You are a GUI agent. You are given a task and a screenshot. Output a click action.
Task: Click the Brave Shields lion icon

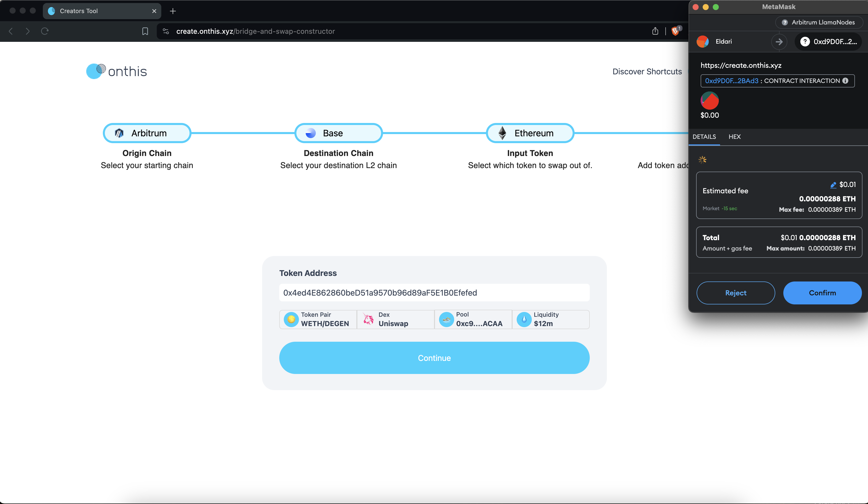tap(675, 31)
